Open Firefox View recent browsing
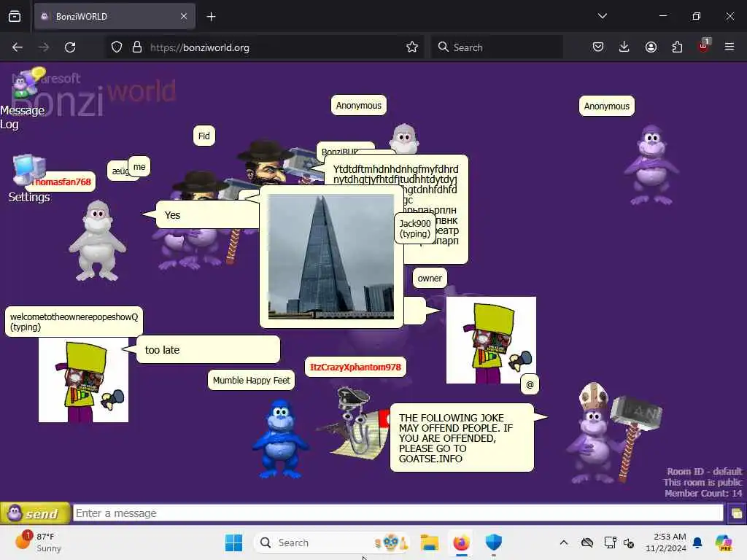This screenshot has height=560, width=747. (x=15, y=17)
